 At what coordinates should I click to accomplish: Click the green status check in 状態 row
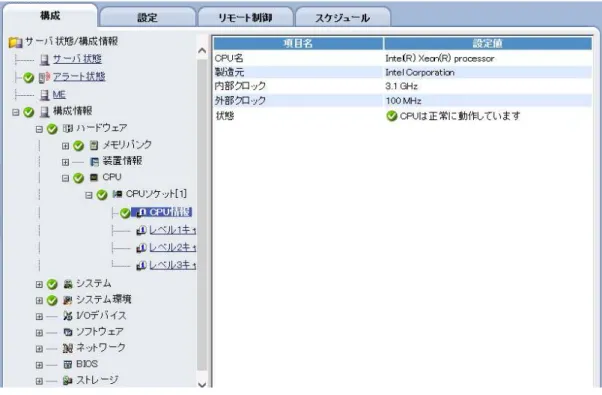click(392, 116)
